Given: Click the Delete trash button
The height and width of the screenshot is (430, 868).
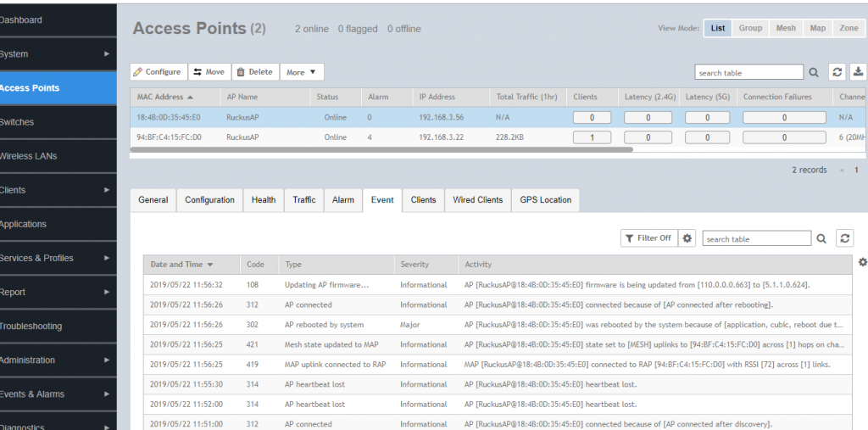Looking at the screenshot, I should point(254,72).
